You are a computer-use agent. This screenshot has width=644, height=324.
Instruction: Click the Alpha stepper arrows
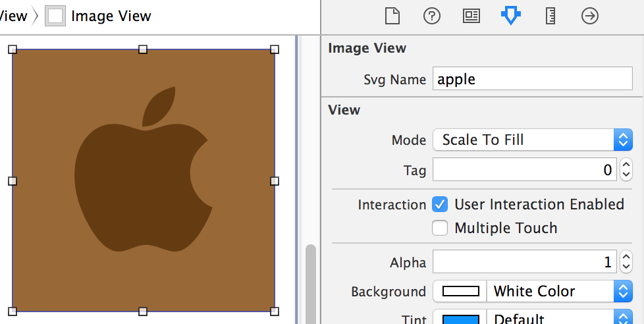[626, 261]
